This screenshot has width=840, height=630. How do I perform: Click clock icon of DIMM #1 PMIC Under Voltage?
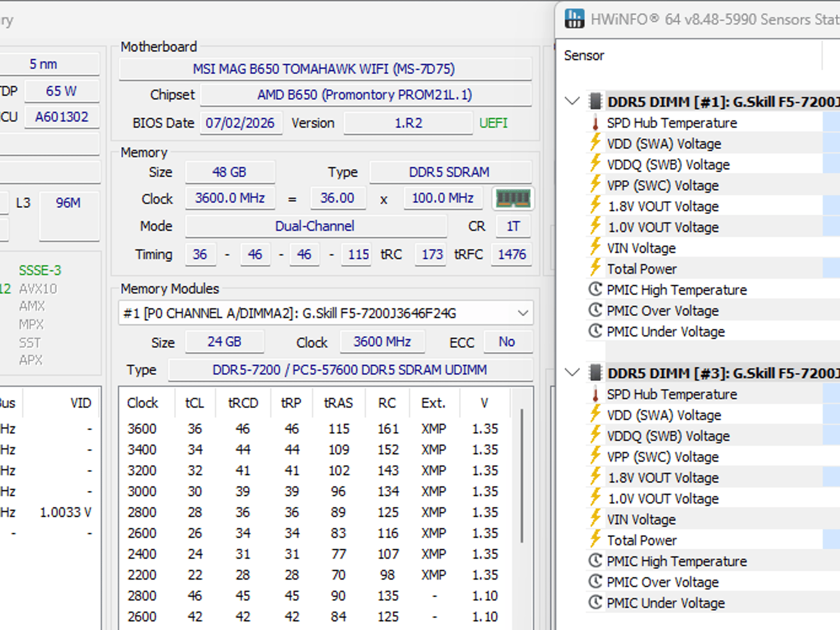[x=595, y=331]
